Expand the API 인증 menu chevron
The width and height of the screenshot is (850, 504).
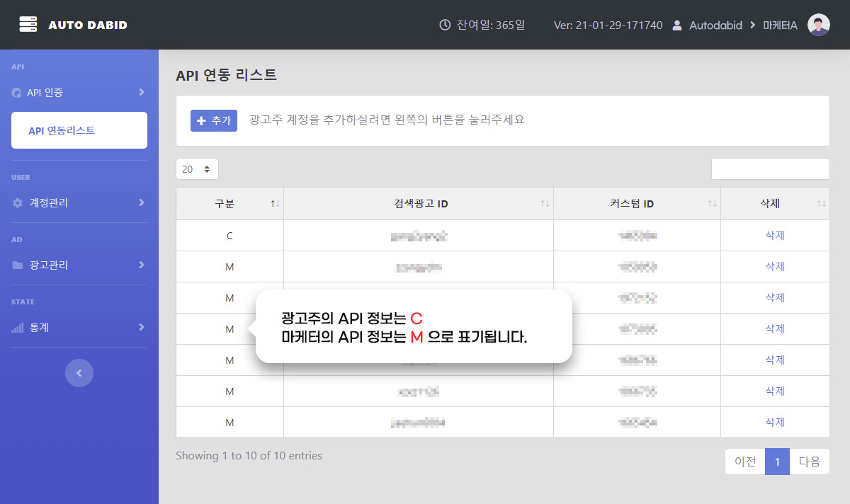(x=142, y=92)
